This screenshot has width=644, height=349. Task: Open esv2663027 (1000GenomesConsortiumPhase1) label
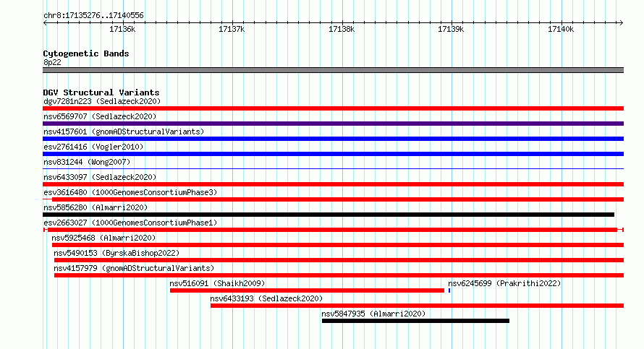(130, 223)
